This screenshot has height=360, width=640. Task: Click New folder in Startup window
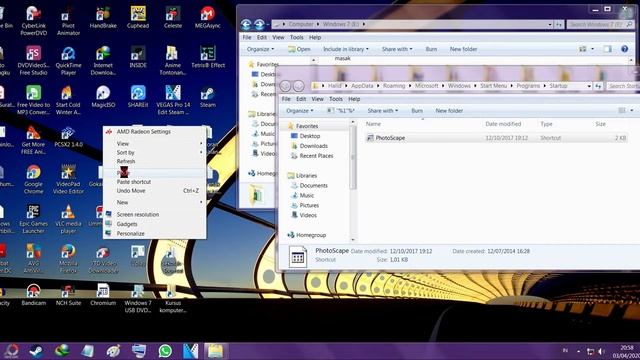pyautogui.click(x=449, y=111)
